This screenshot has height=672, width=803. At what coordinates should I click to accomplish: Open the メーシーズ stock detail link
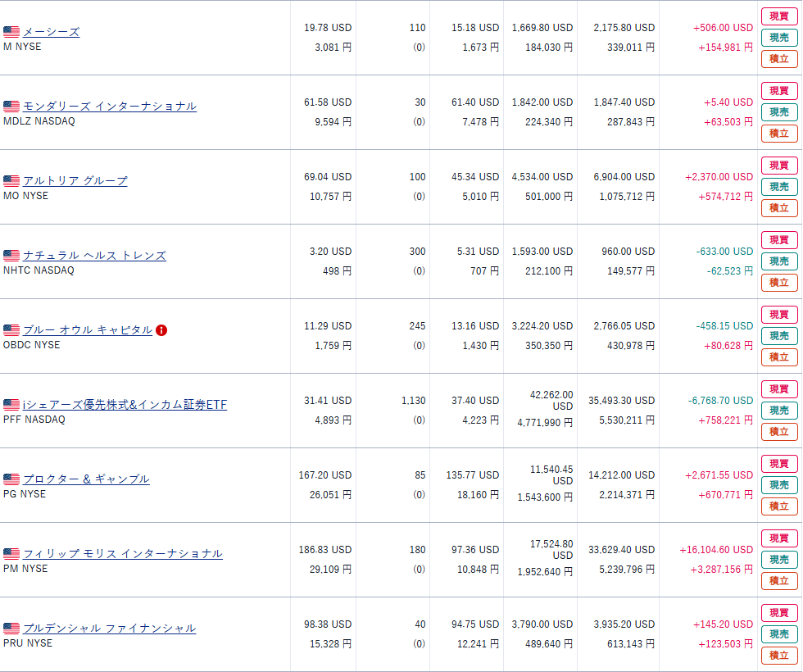click(x=51, y=32)
